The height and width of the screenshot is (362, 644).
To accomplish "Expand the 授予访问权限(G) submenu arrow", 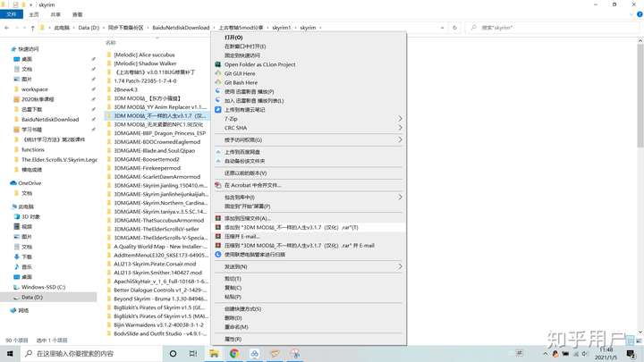I will (400, 139).
